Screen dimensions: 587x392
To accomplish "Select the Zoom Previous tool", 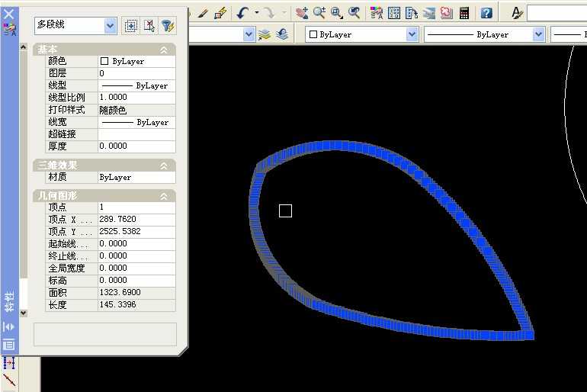I will click(354, 13).
